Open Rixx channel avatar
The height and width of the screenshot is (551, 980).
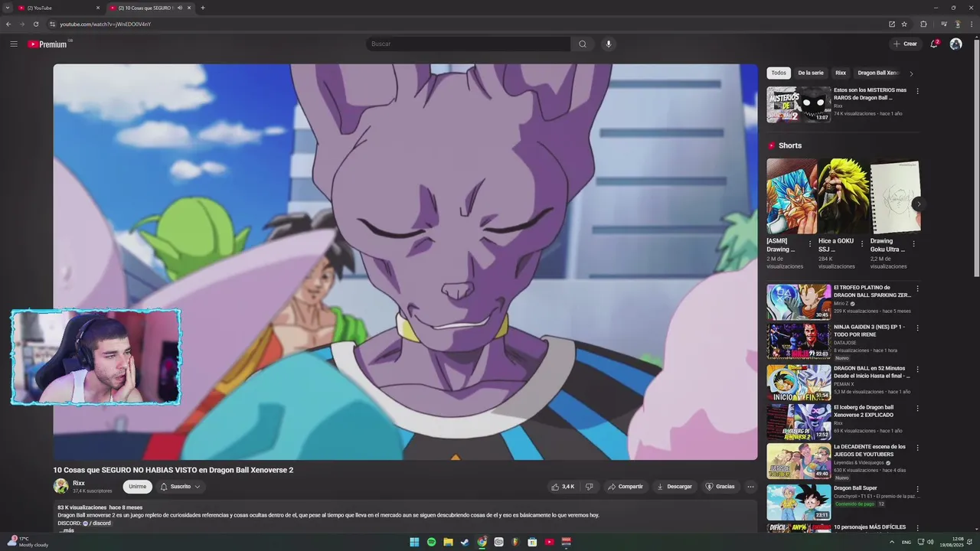(x=60, y=486)
